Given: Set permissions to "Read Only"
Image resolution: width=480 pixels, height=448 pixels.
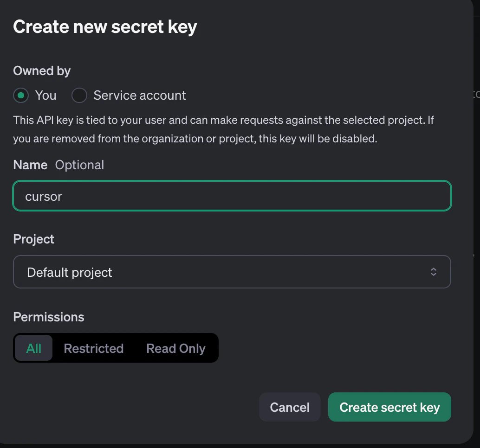Looking at the screenshot, I should tap(176, 348).
